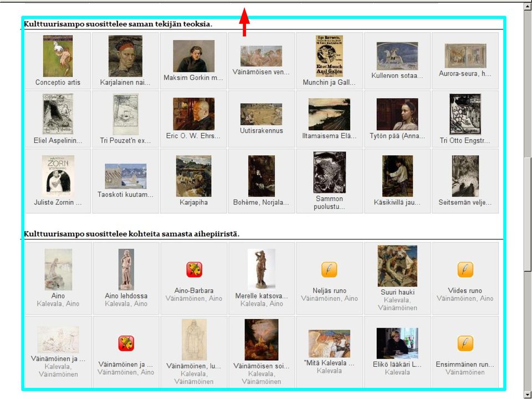View the Väinämöinen, lu... sketch thumbnail
Image resolution: width=532 pixels, height=399 pixels.
(194, 340)
